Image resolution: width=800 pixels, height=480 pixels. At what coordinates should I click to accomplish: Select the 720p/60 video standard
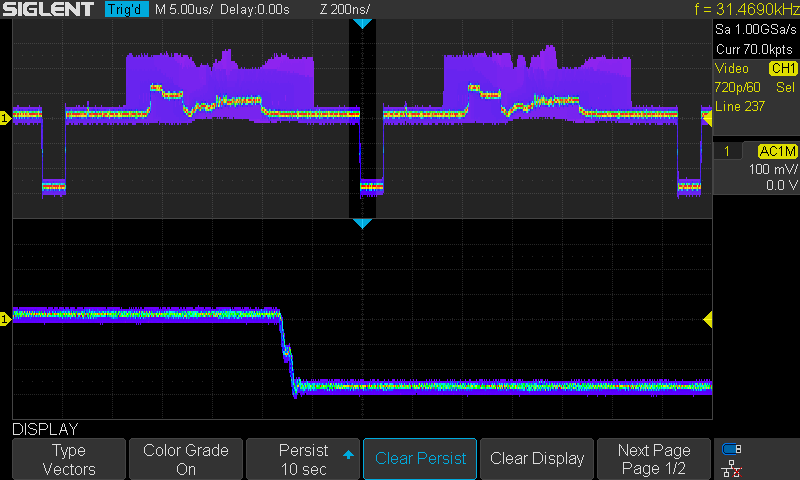point(738,87)
